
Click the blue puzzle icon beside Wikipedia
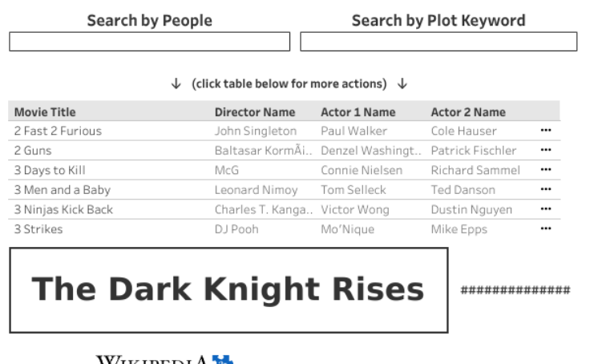point(222,360)
